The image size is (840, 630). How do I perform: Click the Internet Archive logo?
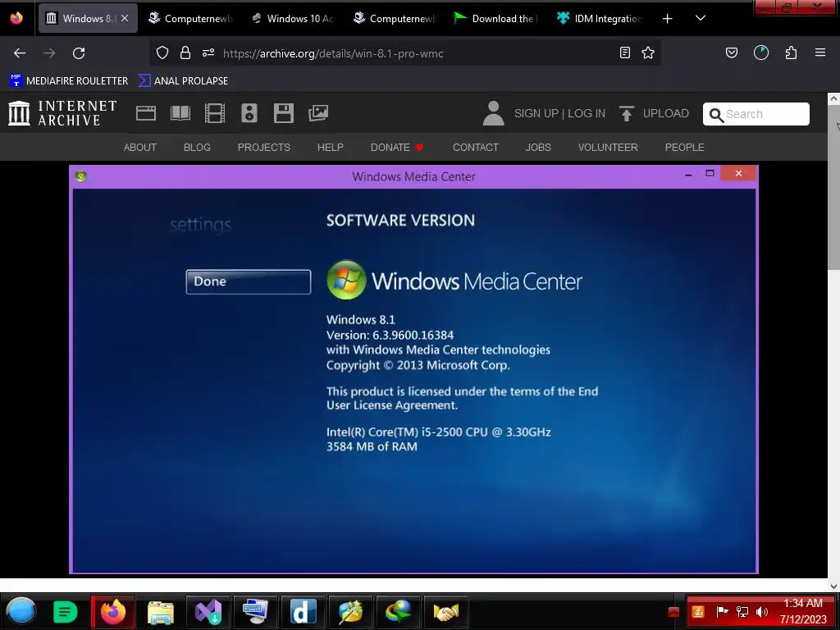click(x=62, y=113)
